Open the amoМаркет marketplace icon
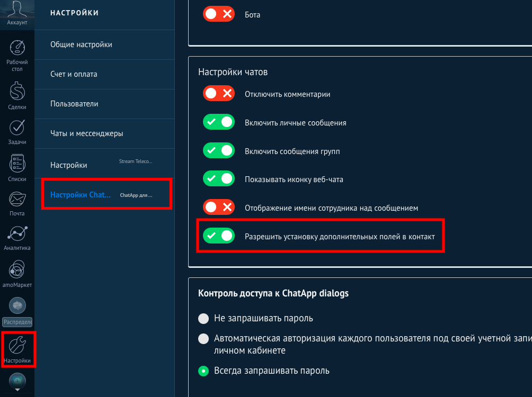 tap(17, 269)
